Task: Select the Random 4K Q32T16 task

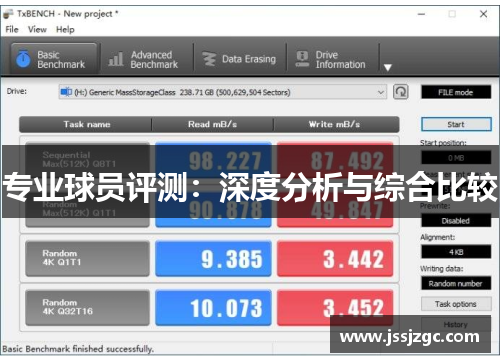Action: 87,308
